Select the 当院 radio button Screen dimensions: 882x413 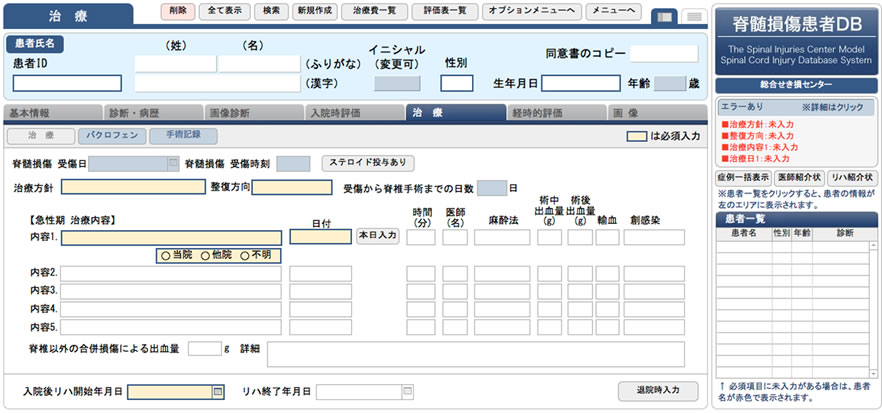pyautogui.click(x=165, y=255)
